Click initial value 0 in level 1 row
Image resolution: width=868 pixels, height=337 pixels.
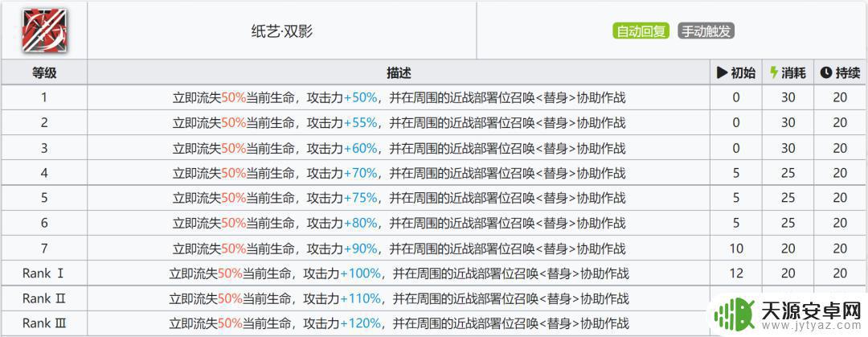[736, 98]
